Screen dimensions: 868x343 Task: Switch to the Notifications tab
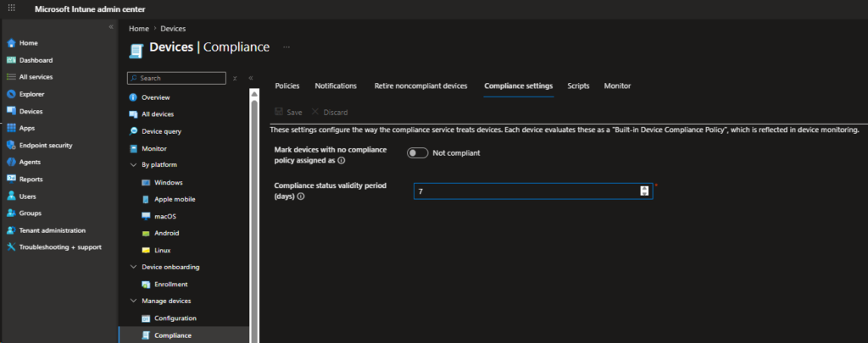coord(336,86)
